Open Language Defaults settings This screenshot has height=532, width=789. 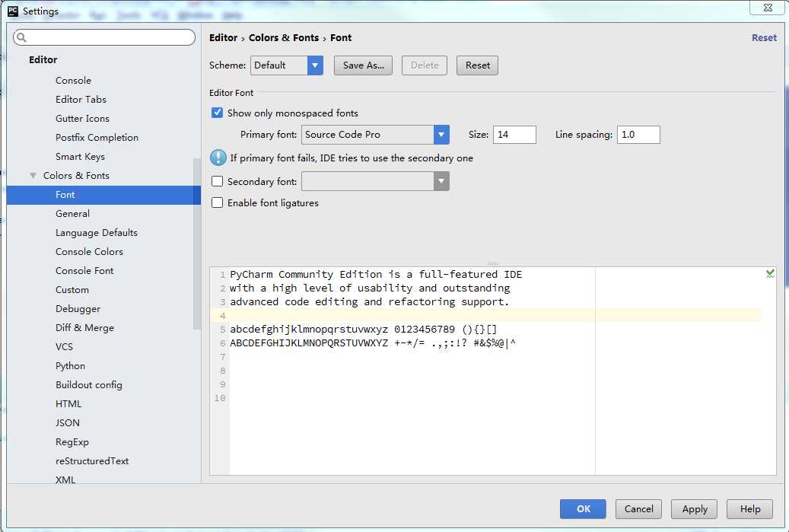(x=97, y=233)
